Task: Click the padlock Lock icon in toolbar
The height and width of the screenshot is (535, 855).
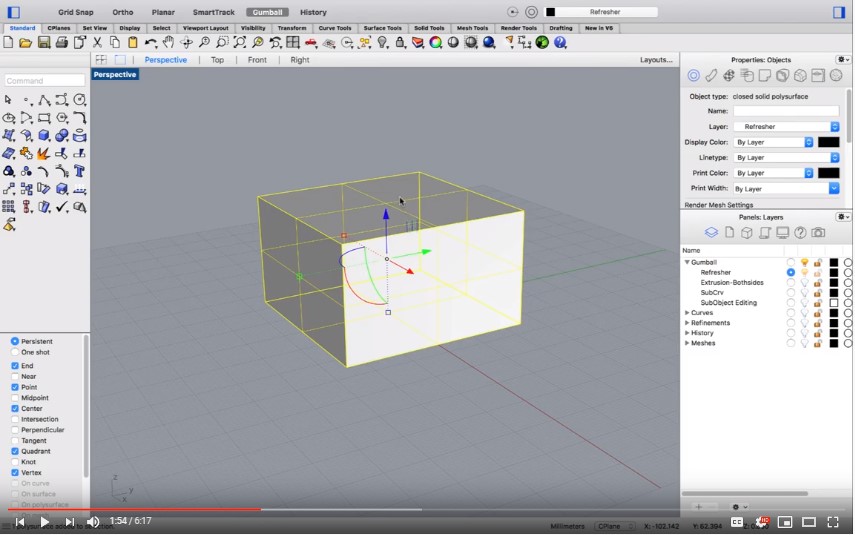Action: click(400, 43)
